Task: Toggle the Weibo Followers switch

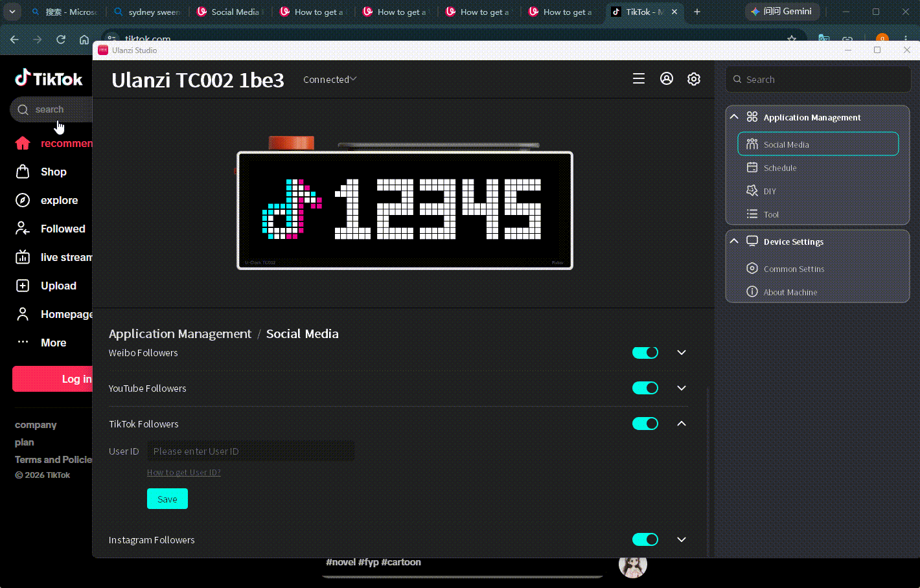Action: (645, 352)
